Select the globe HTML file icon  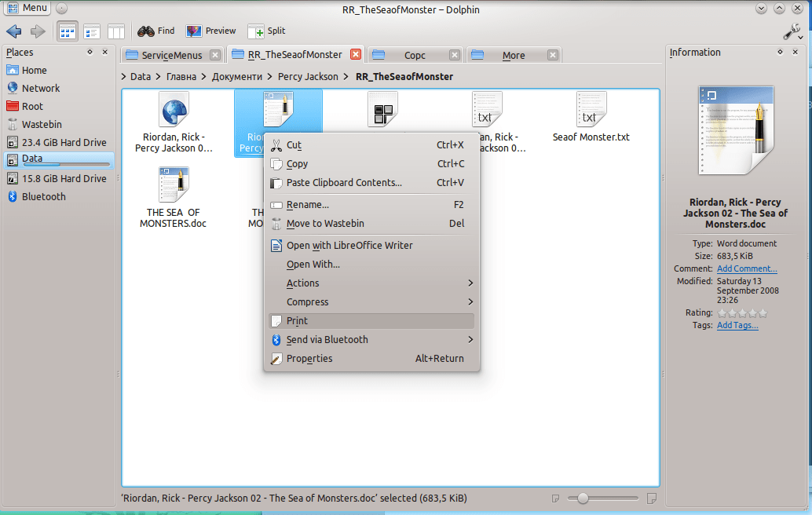click(174, 110)
